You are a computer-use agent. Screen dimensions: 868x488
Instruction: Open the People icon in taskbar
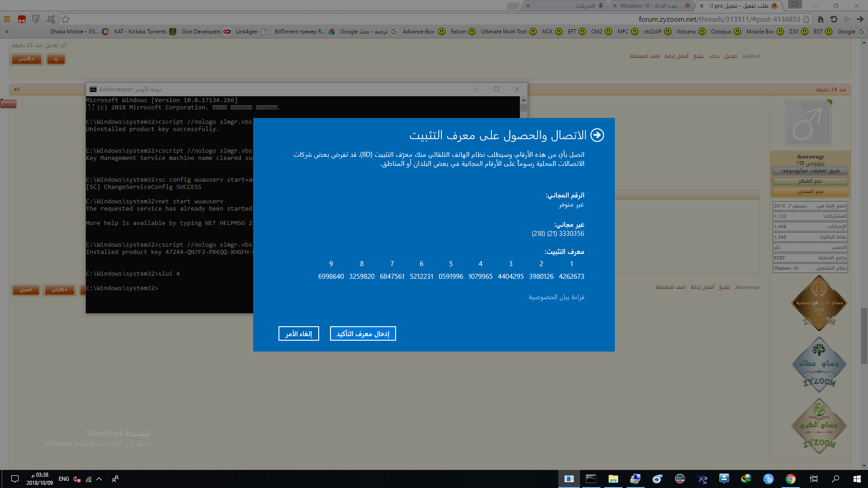[x=115, y=479]
